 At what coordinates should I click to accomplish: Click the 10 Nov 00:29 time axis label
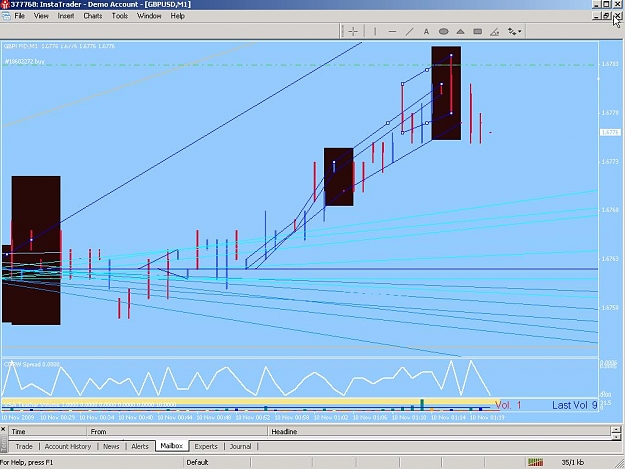(57, 417)
